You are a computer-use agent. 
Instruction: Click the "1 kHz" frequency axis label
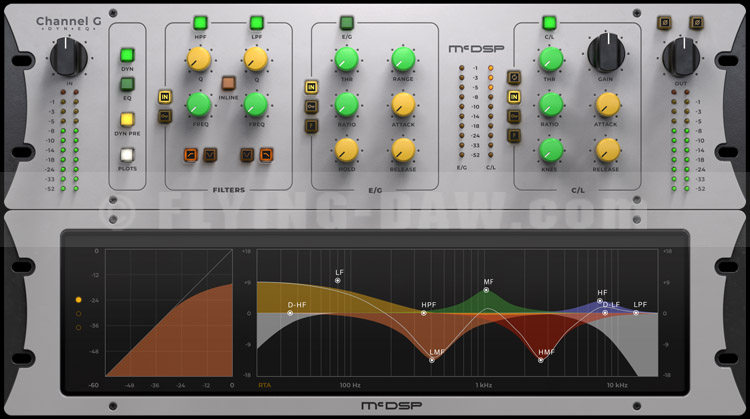pos(484,385)
